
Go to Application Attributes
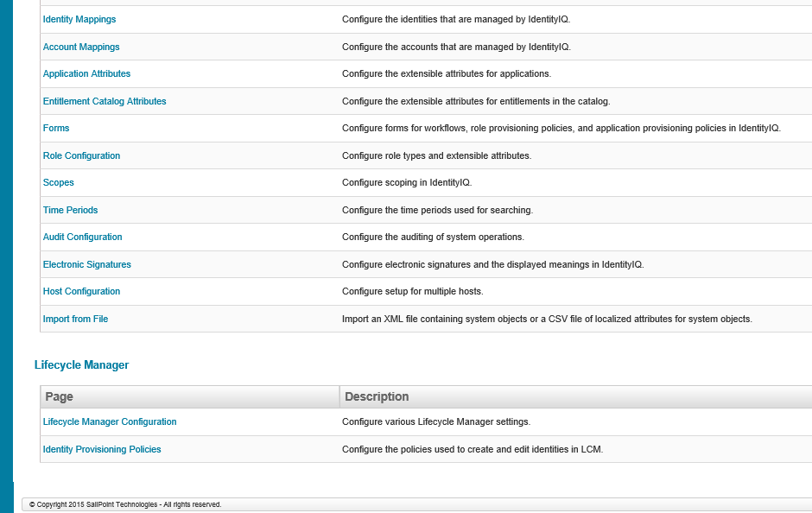click(x=86, y=73)
